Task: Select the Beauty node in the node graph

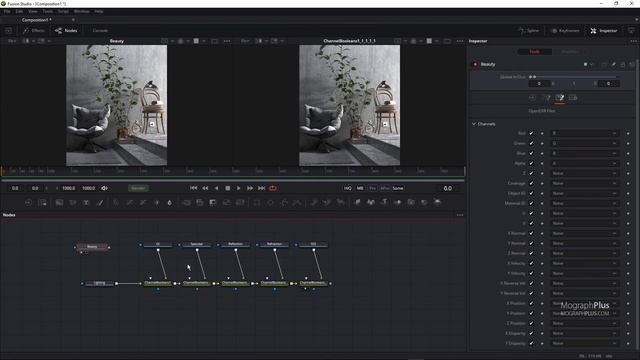Action: point(92,247)
